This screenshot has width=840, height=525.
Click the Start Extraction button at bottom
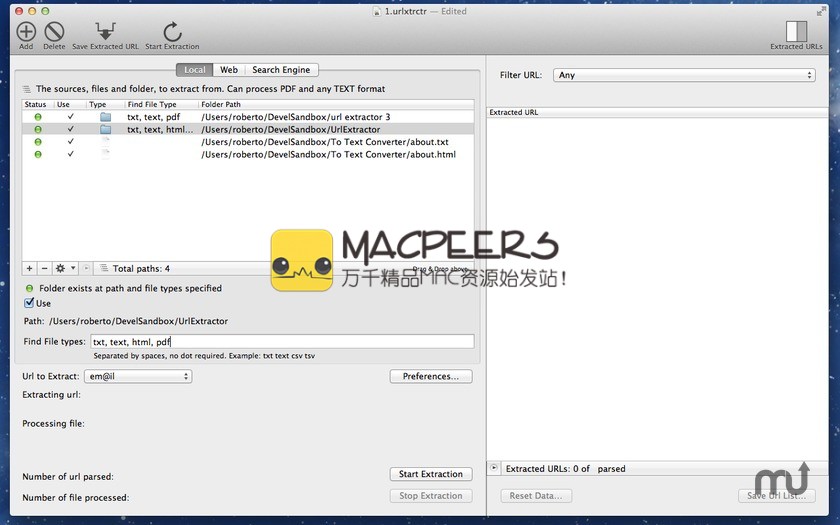click(431, 474)
